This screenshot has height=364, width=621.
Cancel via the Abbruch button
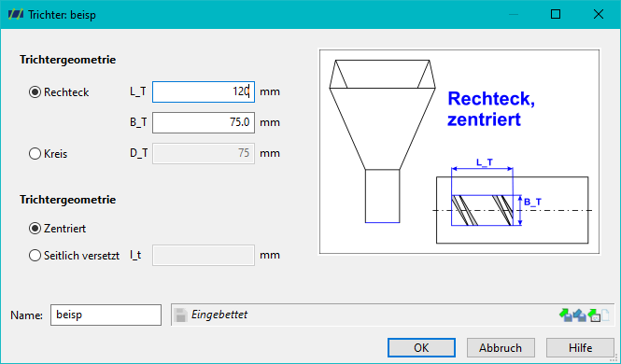click(x=501, y=348)
